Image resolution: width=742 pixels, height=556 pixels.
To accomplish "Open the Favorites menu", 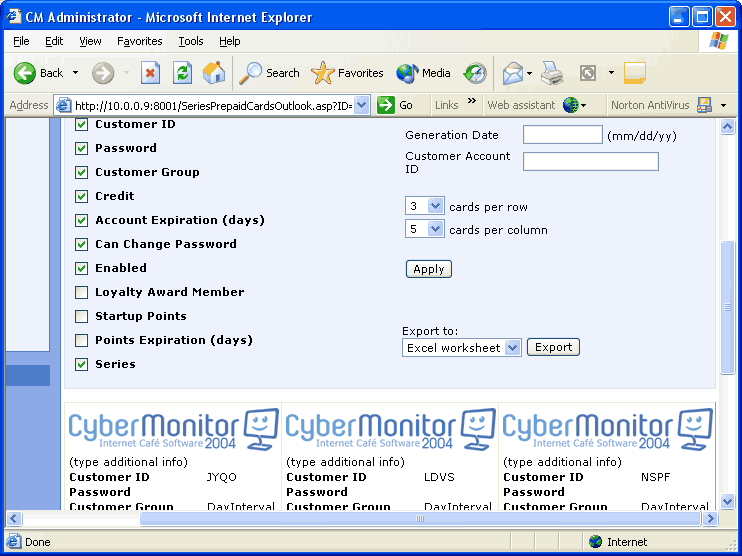I will [140, 41].
